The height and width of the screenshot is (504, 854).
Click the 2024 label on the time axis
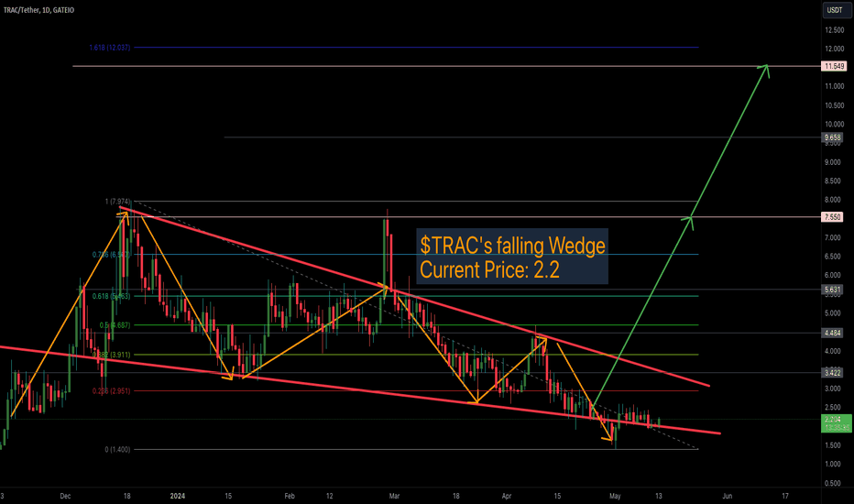tap(178, 496)
